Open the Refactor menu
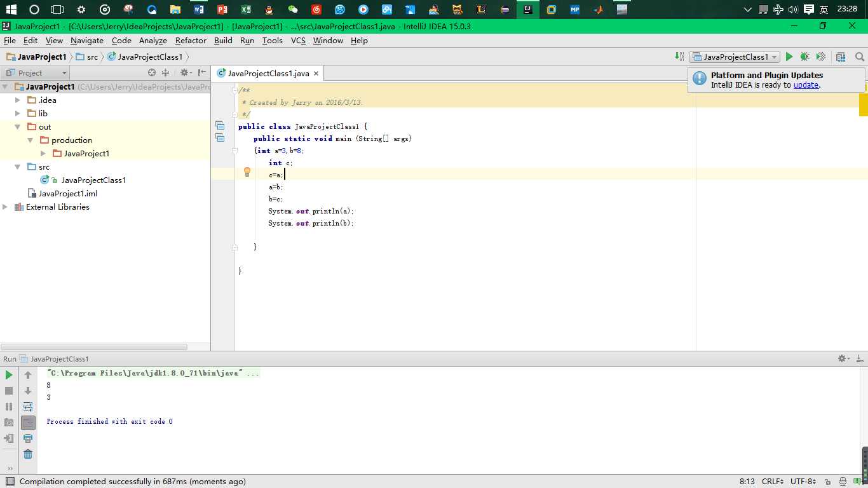The width and height of the screenshot is (868, 488). (x=191, y=40)
